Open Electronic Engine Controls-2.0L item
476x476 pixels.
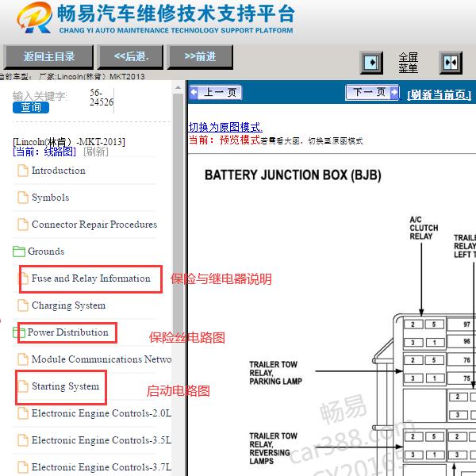[102, 413]
